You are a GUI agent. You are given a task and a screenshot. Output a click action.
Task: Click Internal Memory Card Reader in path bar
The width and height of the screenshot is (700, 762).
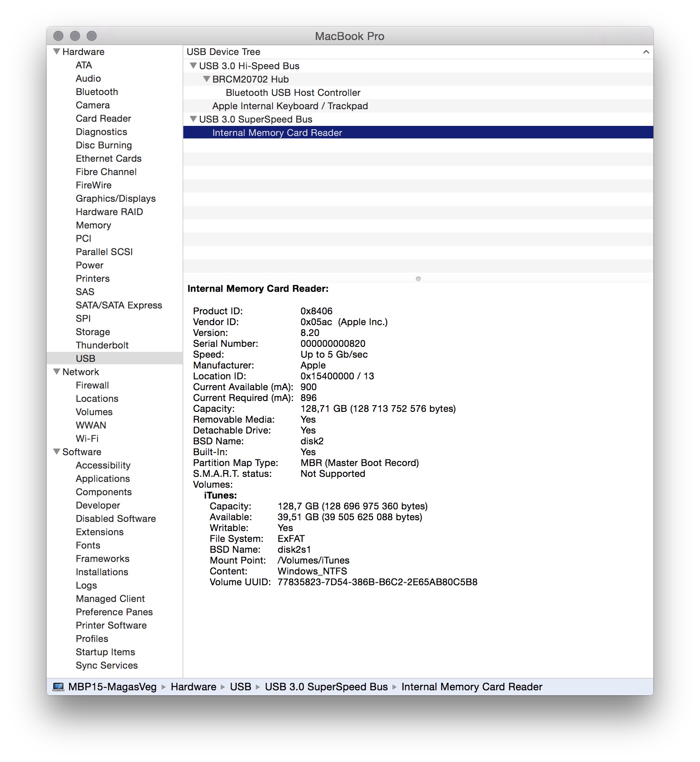472,687
